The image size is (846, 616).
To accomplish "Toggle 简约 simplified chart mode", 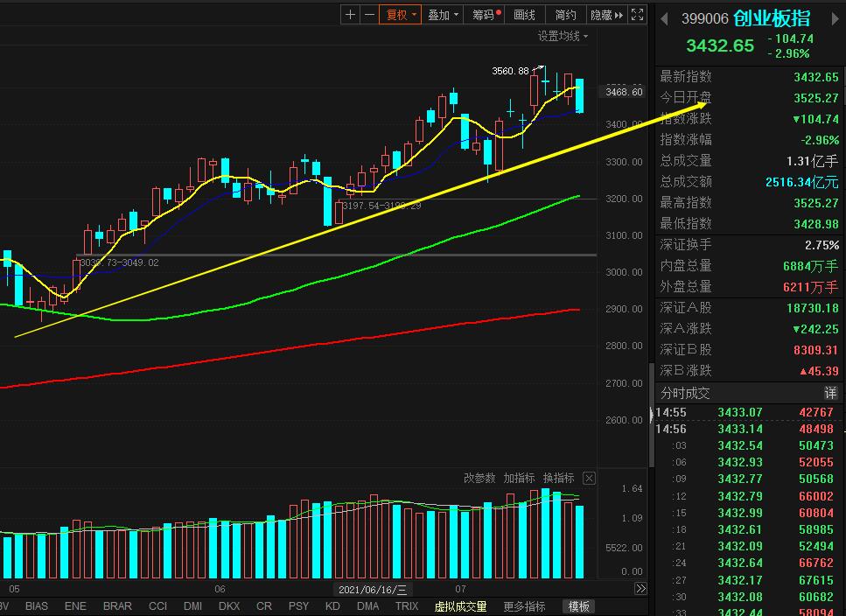I will tap(566, 15).
